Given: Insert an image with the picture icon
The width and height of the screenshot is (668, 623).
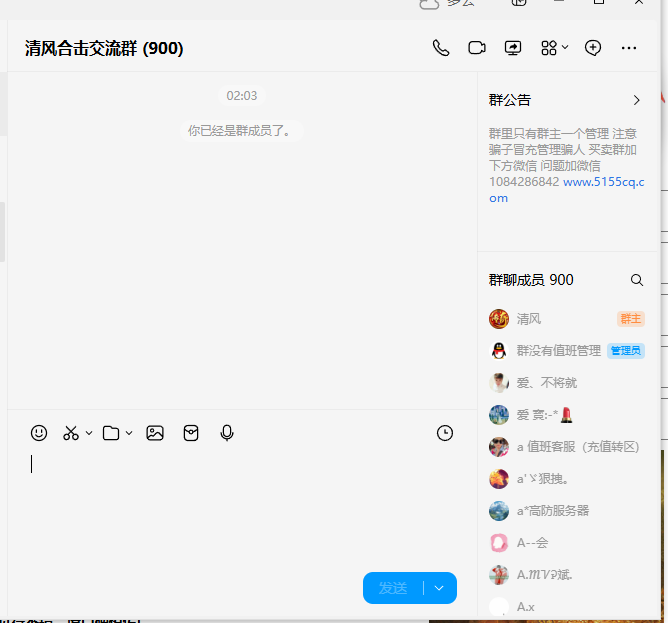Looking at the screenshot, I should [155, 433].
